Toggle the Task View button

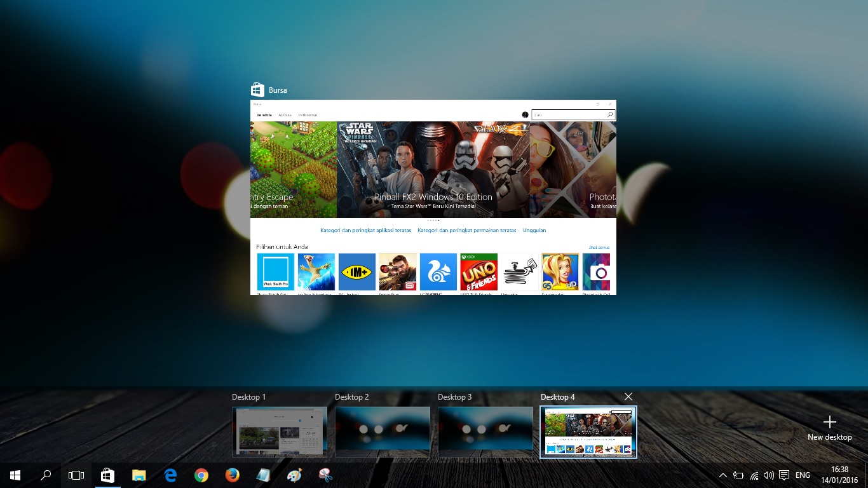point(76,475)
